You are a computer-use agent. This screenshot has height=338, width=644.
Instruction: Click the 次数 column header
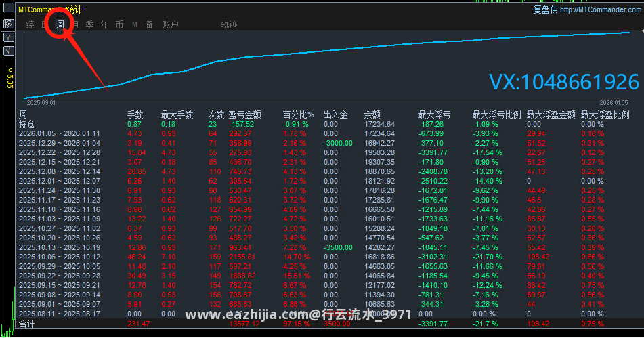pyautogui.click(x=216, y=114)
